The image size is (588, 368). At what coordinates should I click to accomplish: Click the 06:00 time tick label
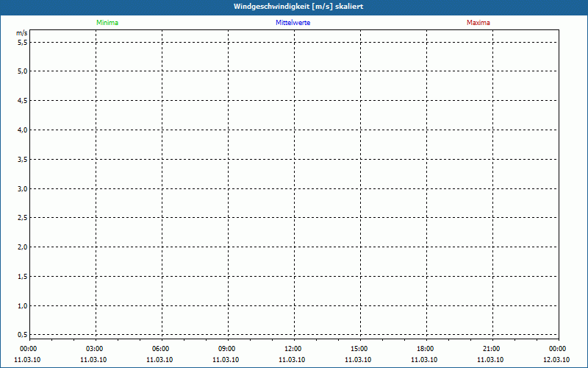(161, 348)
